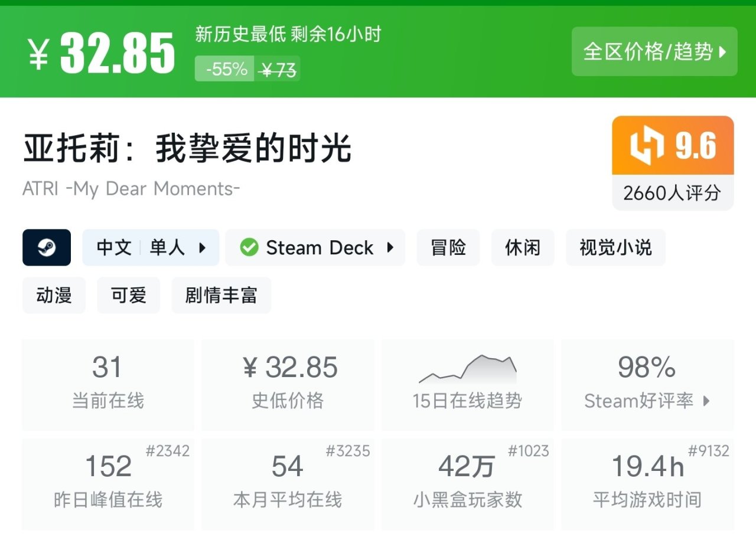This screenshot has width=756, height=537.
Task: Tap the 剧情丰富 tag
Action: (x=221, y=295)
